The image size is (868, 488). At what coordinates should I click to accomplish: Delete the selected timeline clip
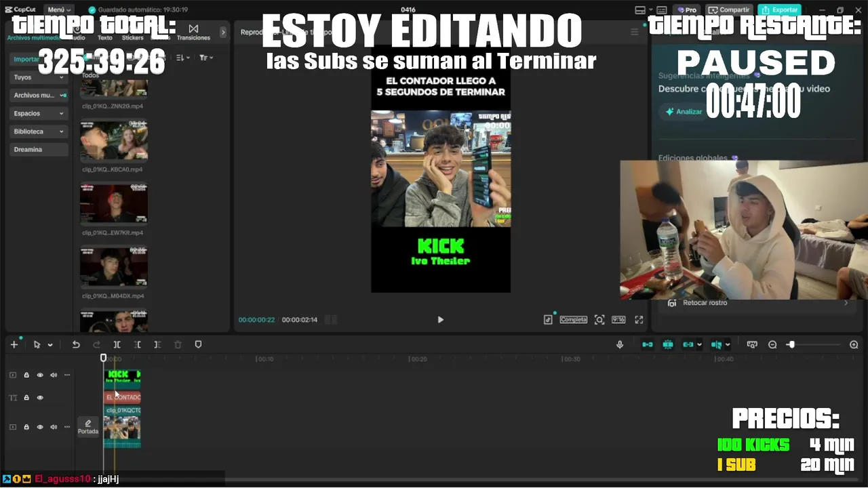[178, 344]
